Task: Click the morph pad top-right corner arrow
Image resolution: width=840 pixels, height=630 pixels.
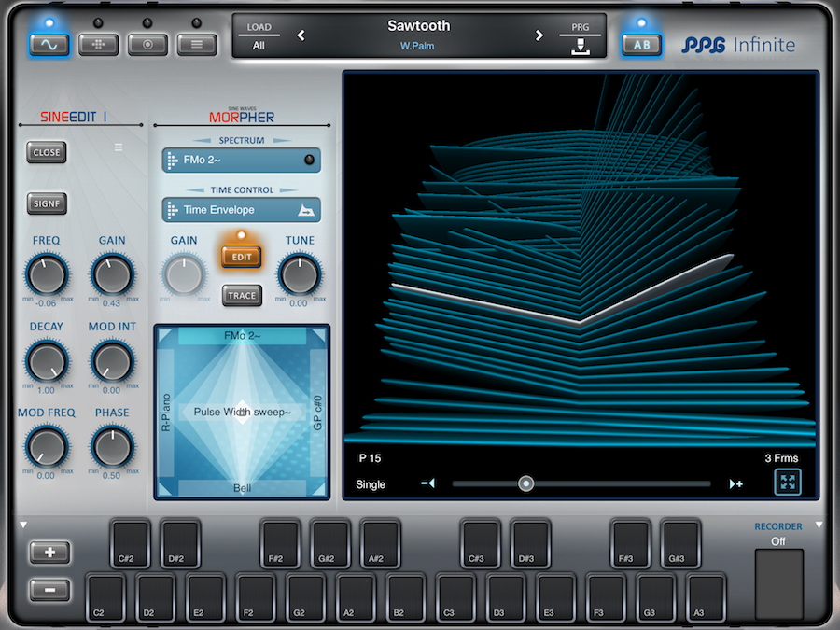Action: (319, 335)
